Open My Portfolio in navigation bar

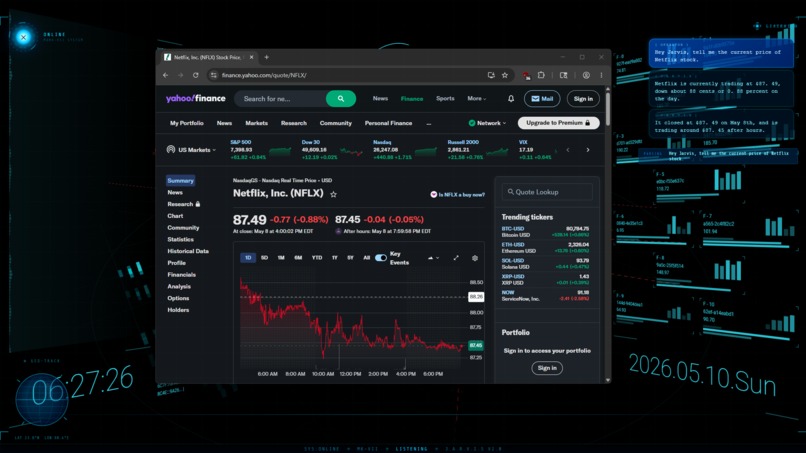[x=187, y=123]
